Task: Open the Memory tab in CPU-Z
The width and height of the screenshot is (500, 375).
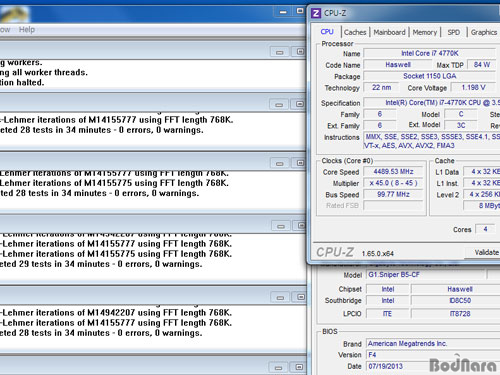Action: (425, 32)
